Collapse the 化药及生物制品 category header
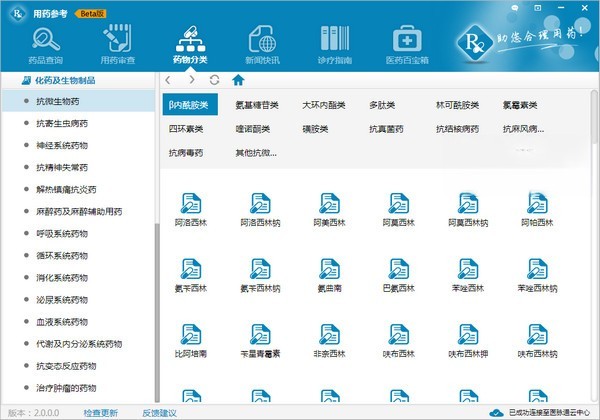Image resolution: width=600 pixels, height=420 pixels. (58, 80)
